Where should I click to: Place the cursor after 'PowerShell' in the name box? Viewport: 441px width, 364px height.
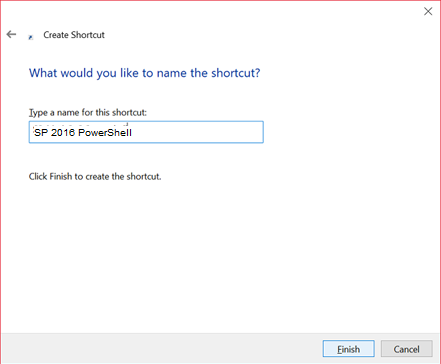pos(133,133)
